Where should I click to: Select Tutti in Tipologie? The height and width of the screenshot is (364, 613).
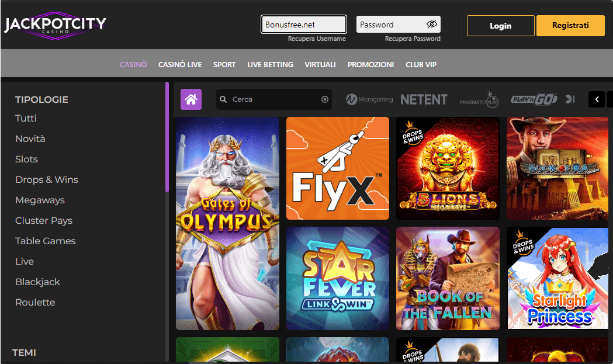26,118
